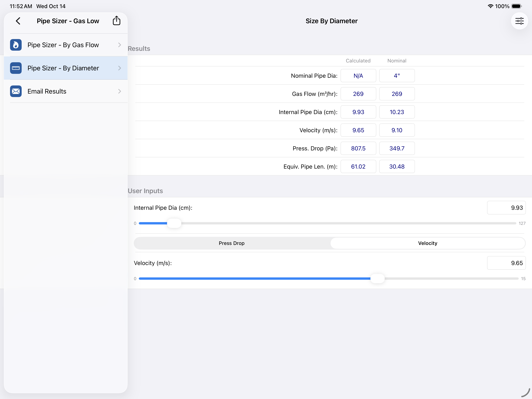The image size is (532, 399).
Task: Click the Velocity slider track
Action: coord(328,279)
